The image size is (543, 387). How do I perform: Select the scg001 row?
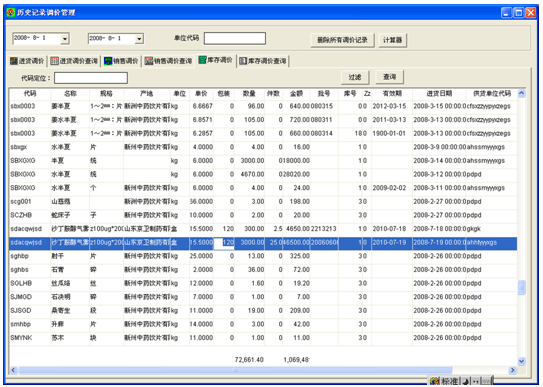263,201
